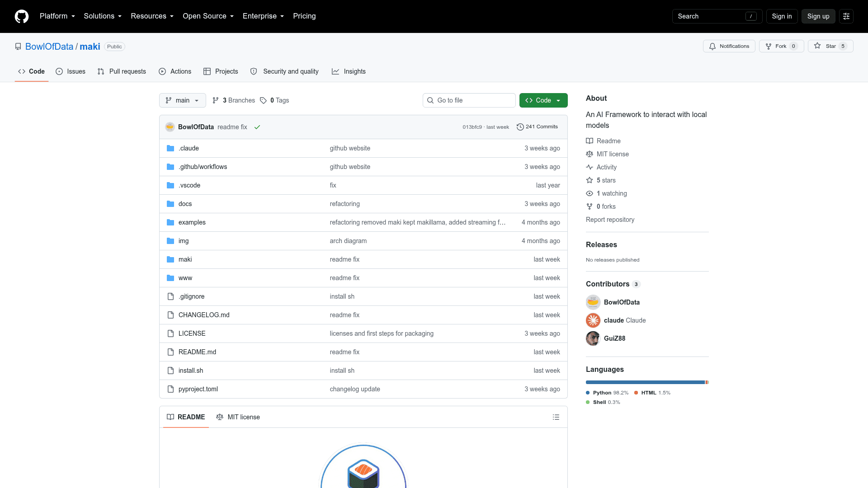The height and width of the screenshot is (488, 868).
Task: Switch to the Issues tab
Action: point(71,71)
